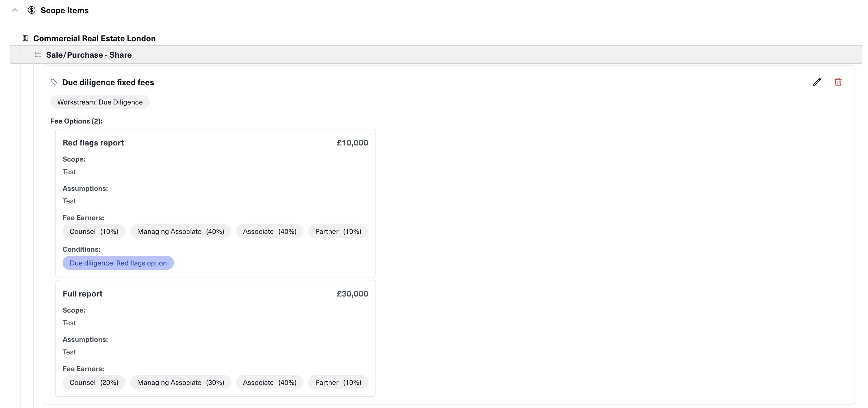Click Counsel (20%) chip in Full report
Screen dimensions: 868x408
(x=94, y=383)
